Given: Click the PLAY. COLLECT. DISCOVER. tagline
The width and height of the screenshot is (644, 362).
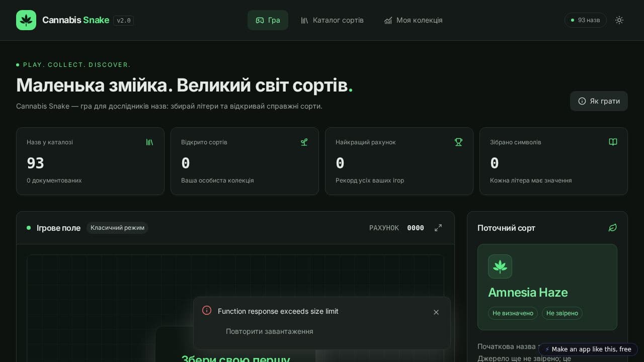Looking at the screenshot, I should (x=77, y=65).
